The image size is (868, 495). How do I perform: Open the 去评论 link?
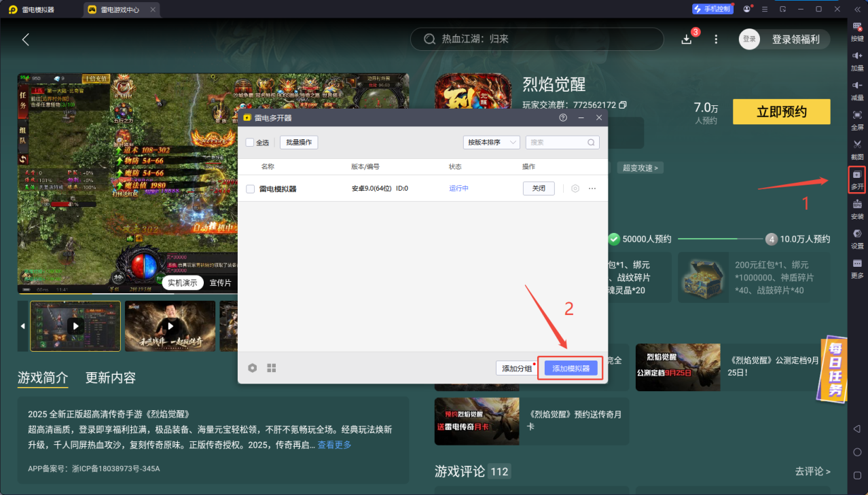coord(812,471)
